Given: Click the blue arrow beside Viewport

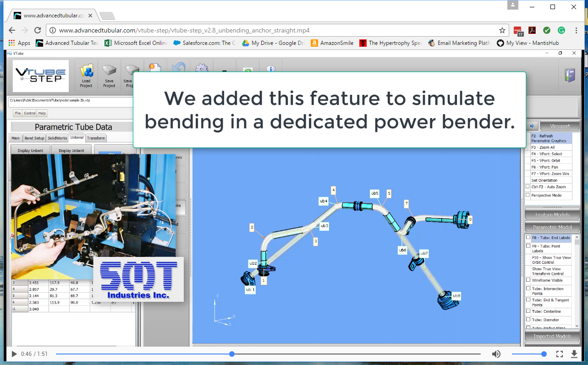Looking at the screenshot, I should point(532,126).
